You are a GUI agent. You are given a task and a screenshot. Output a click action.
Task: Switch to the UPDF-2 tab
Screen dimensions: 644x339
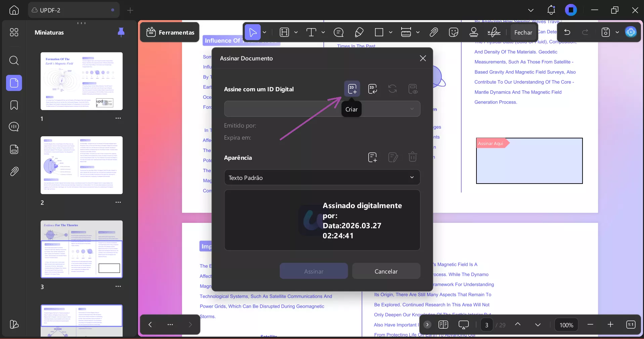click(74, 10)
